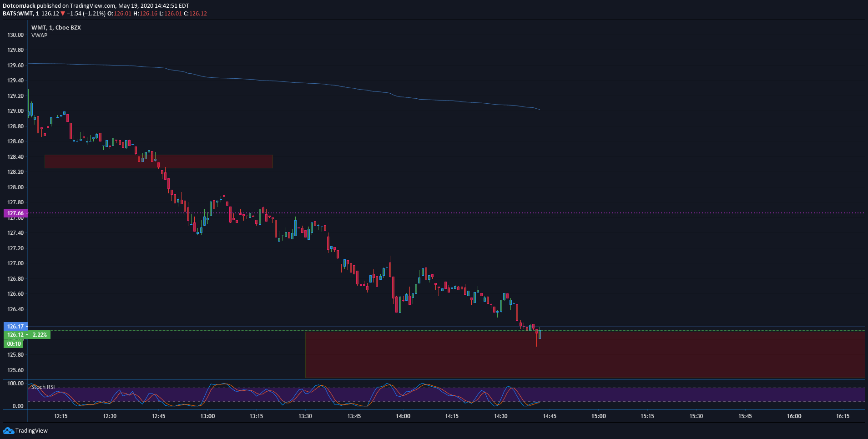This screenshot has width=868, height=439.
Task: Click the 127.00 price axis label
Action: (15, 263)
